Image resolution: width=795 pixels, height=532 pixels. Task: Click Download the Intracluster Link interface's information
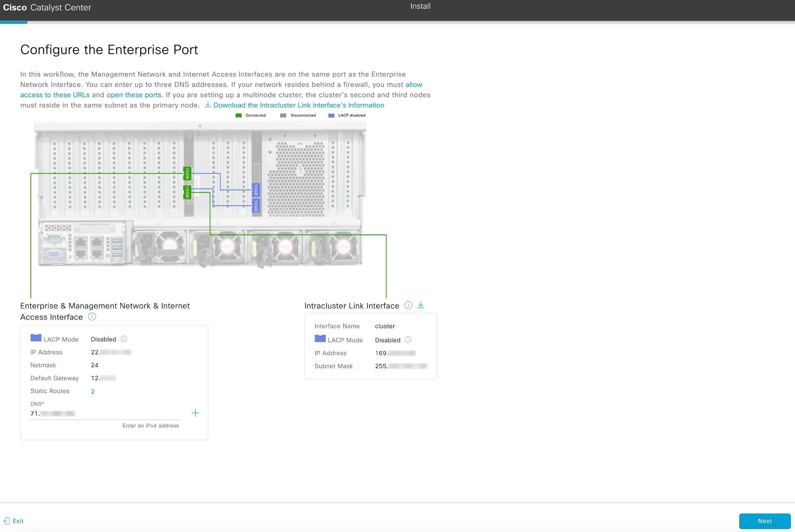[299, 105]
